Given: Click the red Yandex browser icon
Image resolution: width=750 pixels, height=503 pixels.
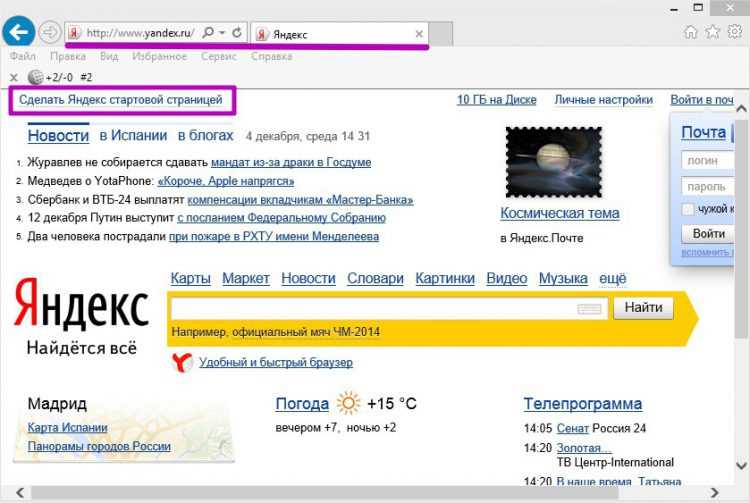Looking at the screenshot, I should 181,362.
